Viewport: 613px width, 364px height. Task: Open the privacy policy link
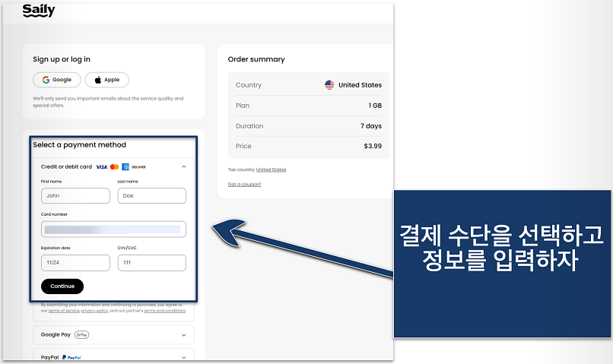coord(95,311)
